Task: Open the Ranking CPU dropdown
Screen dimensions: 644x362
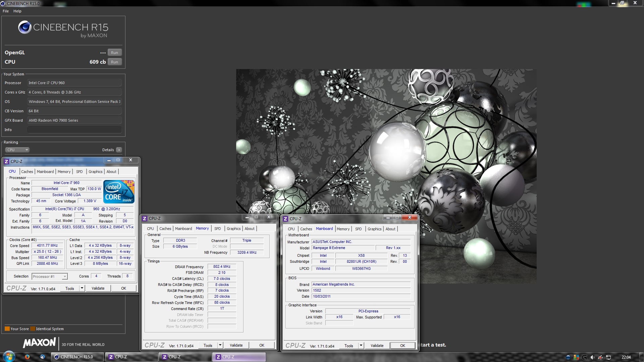Action: click(17, 150)
